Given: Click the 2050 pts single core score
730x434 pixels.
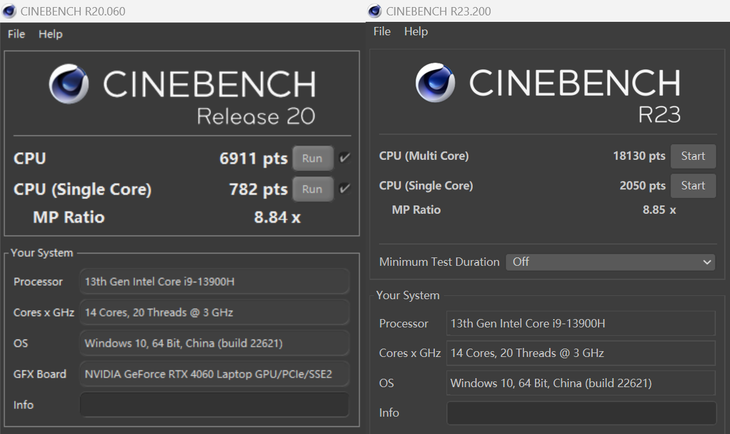Looking at the screenshot, I should (642, 185).
